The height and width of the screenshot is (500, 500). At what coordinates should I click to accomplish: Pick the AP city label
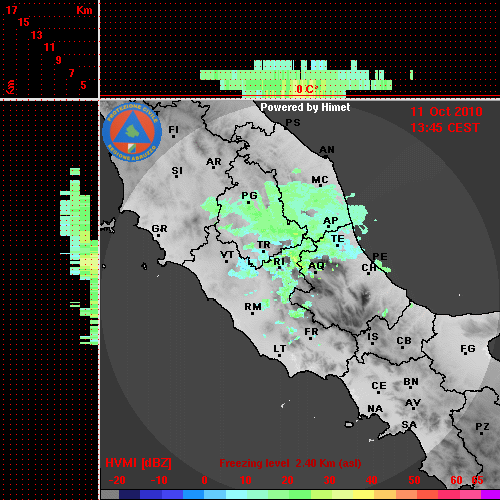click(x=331, y=221)
